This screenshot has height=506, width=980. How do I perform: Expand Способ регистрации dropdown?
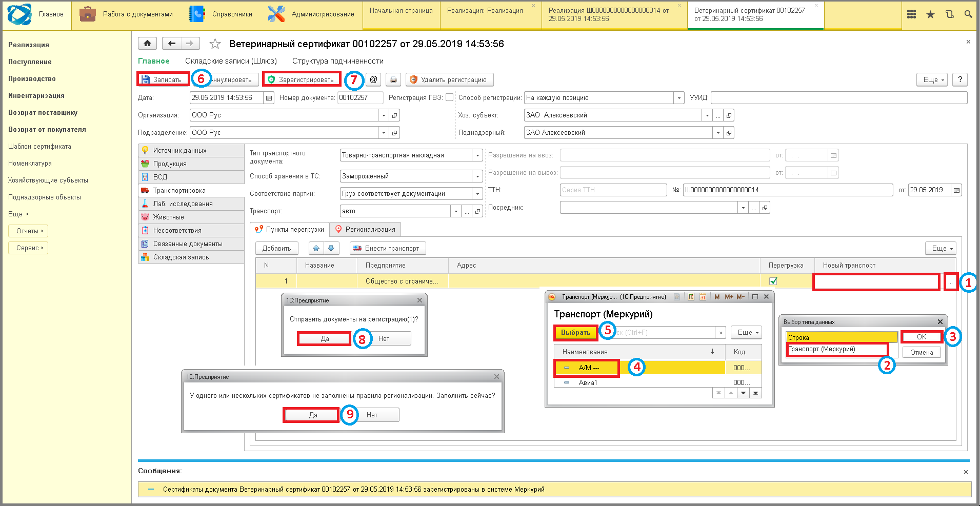679,98
